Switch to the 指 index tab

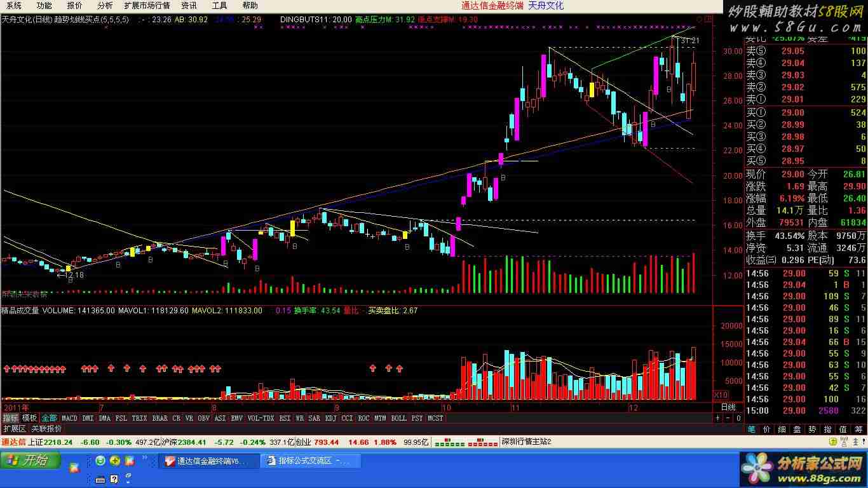click(828, 430)
